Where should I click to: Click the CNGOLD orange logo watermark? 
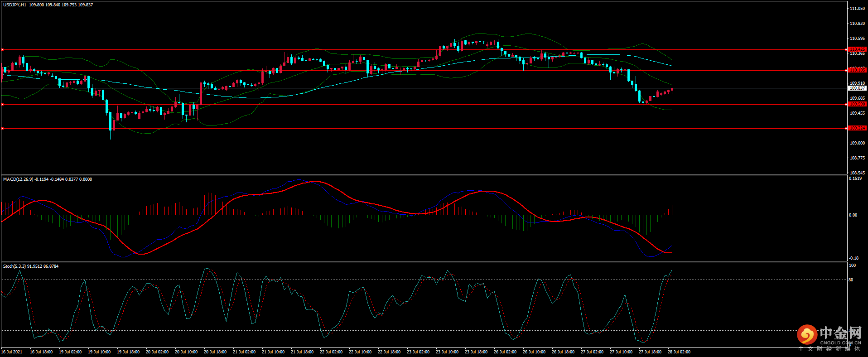point(807,335)
